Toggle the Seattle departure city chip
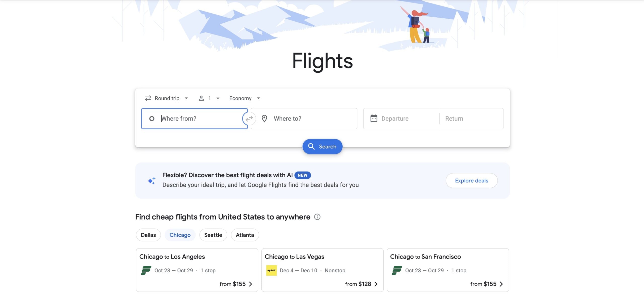This screenshot has height=295, width=644. (x=213, y=235)
